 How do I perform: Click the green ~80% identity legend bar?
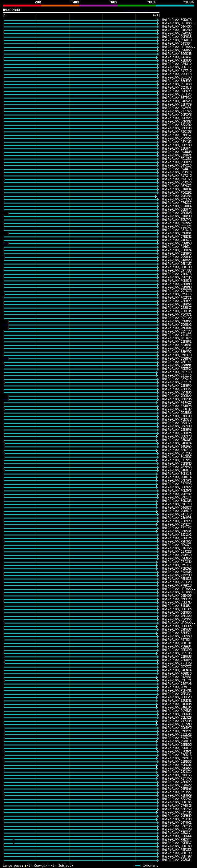pos(137,6)
